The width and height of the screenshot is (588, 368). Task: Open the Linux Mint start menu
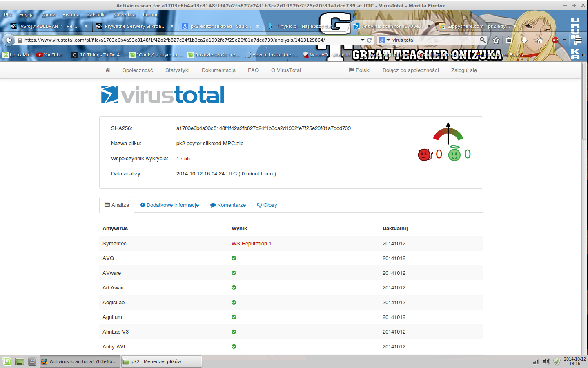(7, 361)
